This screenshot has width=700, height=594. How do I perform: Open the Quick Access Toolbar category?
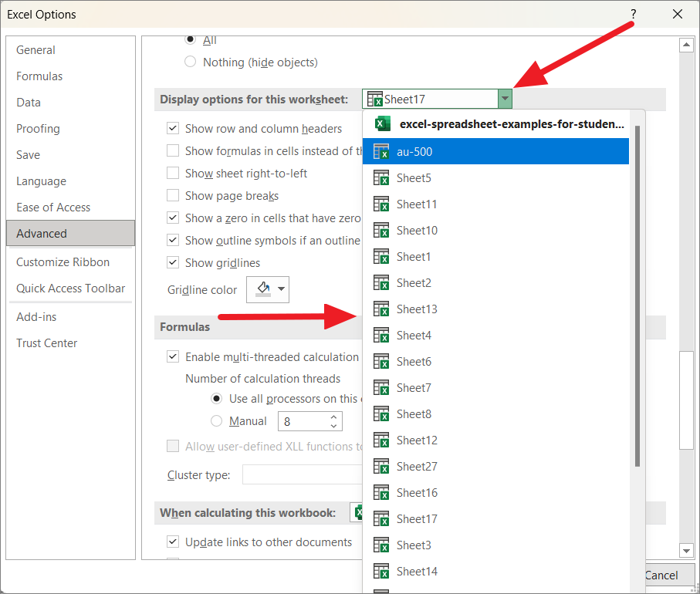[70, 289]
